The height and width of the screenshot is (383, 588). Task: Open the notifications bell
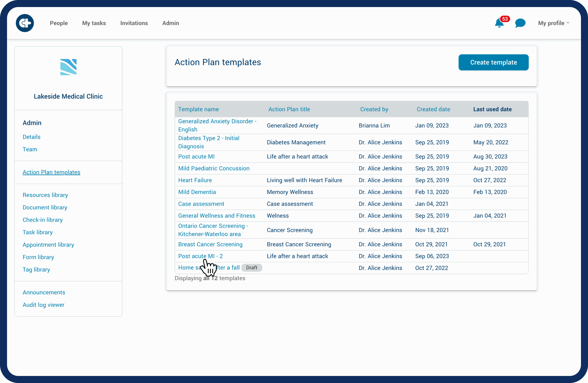[x=499, y=23]
